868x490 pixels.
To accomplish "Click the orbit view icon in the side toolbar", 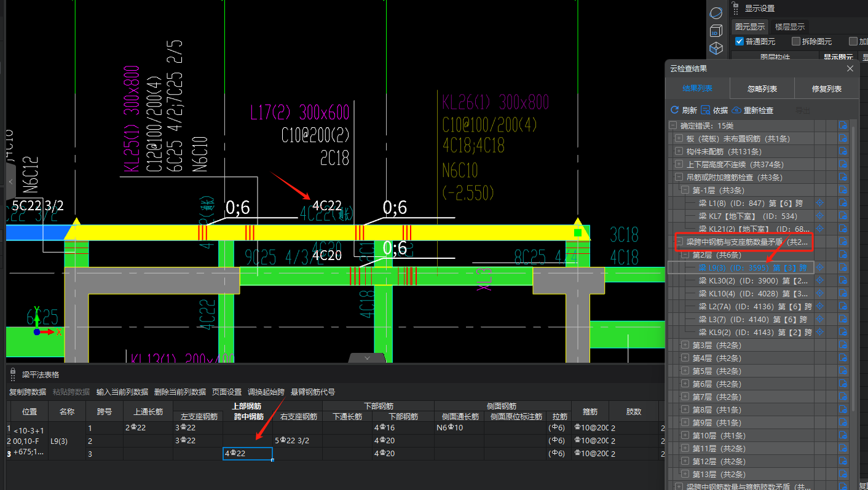I will 716,13.
